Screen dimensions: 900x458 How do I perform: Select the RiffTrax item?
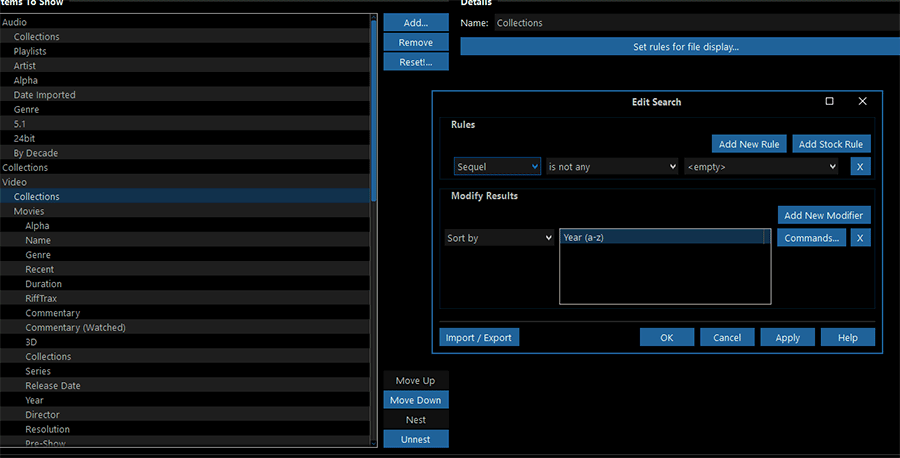point(185,298)
